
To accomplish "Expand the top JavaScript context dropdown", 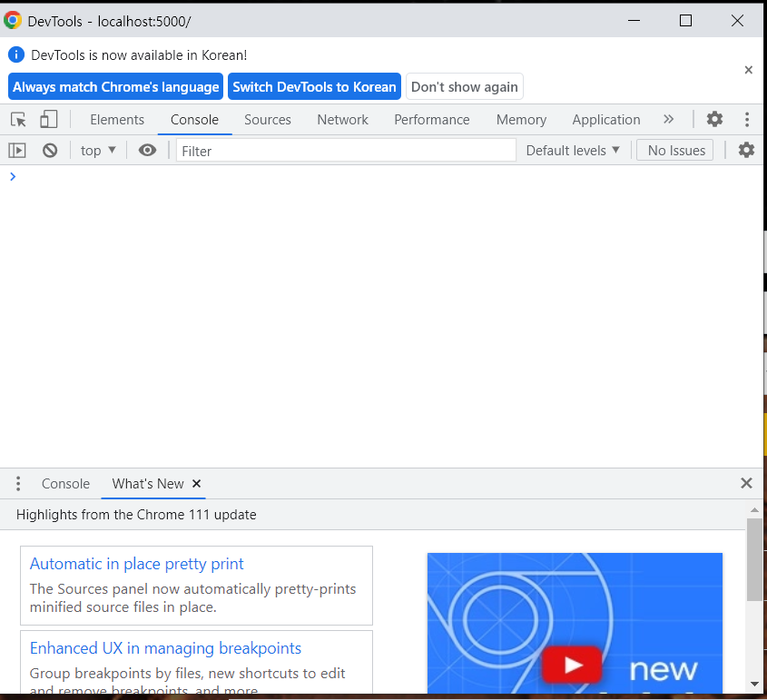I will [x=98, y=151].
